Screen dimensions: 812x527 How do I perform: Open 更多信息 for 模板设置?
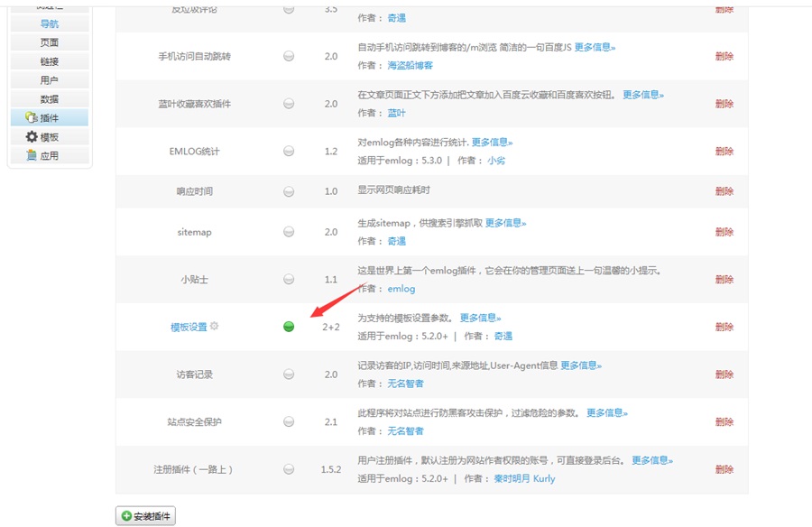tap(480, 318)
